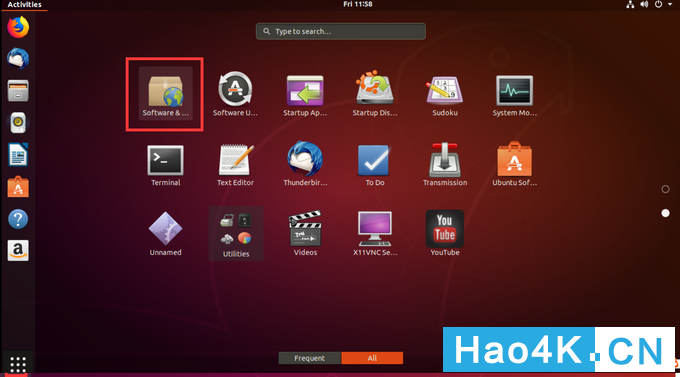The height and width of the screenshot is (377, 680).
Task: Open X11VNC Server app
Action: point(375,233)
